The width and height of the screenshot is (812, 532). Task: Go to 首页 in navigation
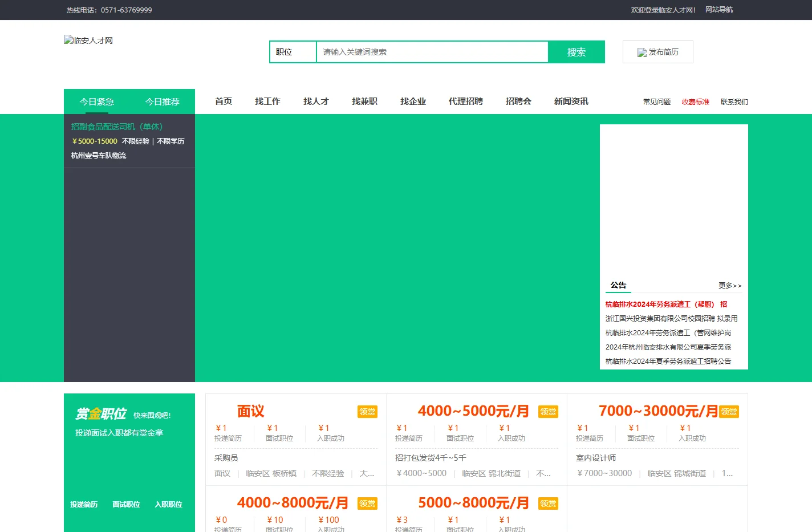224,101
